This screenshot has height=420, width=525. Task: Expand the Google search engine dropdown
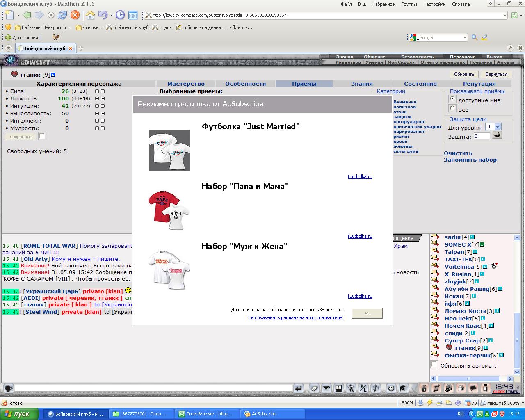(465, 37)
